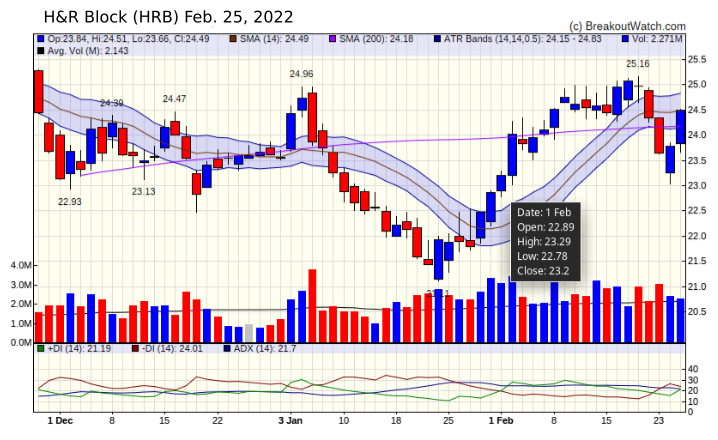This screenshot has height=440, width=718.
Task: Click the High: 23.29 tooltip line
Action: (544, 242)
